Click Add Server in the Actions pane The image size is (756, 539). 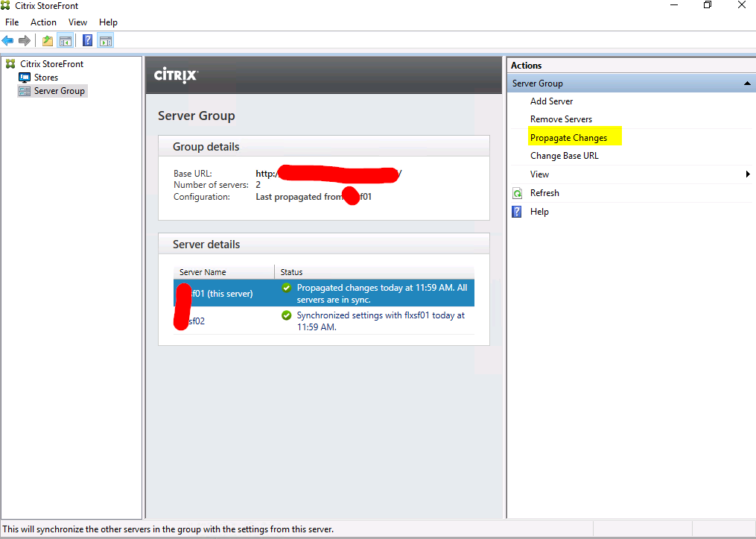click(x=553, y=101)
